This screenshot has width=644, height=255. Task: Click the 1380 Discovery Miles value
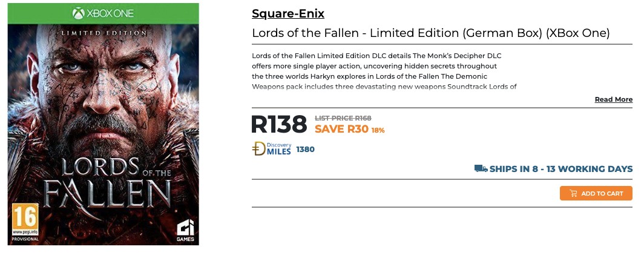click(305, 149)
